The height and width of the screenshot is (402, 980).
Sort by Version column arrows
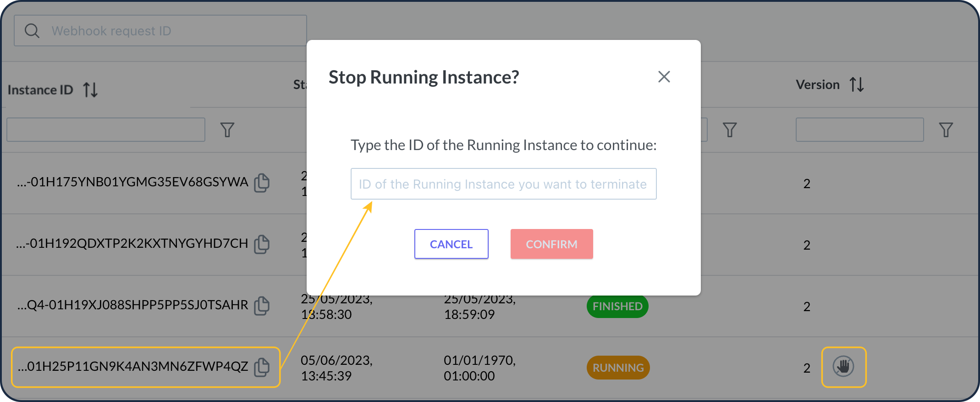(856, 84)
